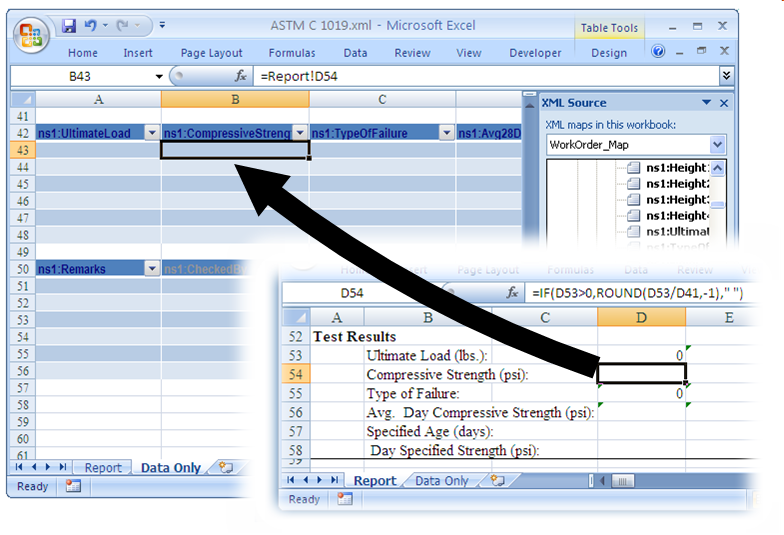Click fx Insert Function in inset window
This screenshot has height=535, width=784.
coord(512,292)
